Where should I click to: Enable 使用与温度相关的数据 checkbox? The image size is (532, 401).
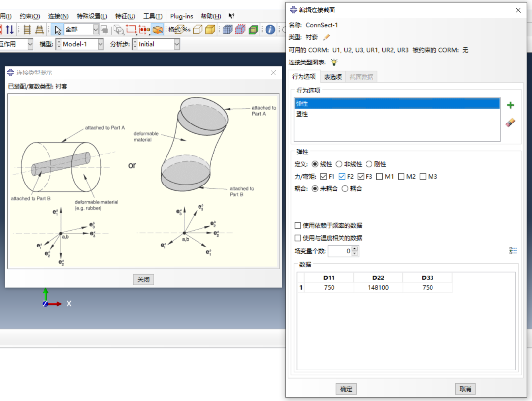coord(298,238)
